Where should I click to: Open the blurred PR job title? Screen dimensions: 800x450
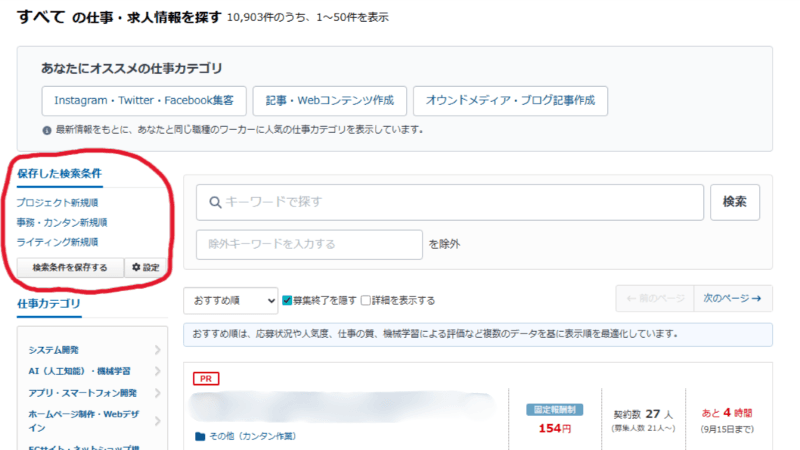tap(343, 408)
